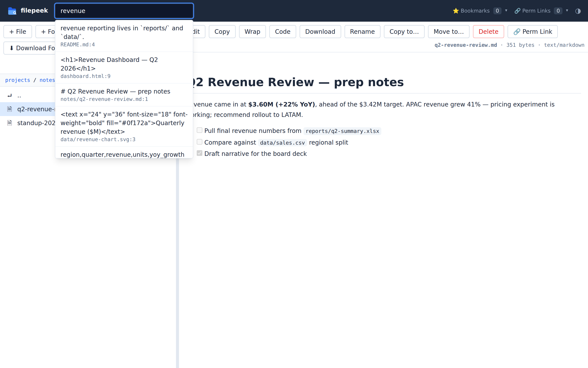The height and width of the screenshot is (368, 588).
Task: Click the reports/q2-summary.xlsx code text
Action: point(342,131)
